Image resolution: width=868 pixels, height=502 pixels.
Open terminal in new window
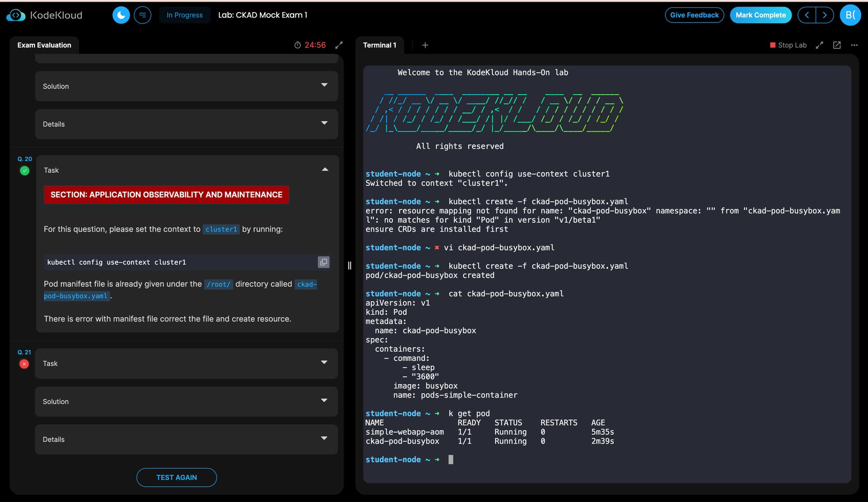837,45
